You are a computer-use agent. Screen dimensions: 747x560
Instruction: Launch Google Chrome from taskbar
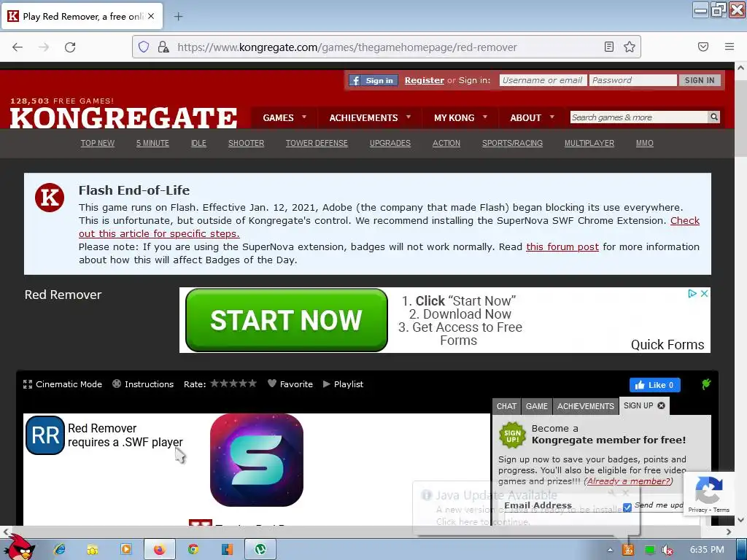point(193,549)
